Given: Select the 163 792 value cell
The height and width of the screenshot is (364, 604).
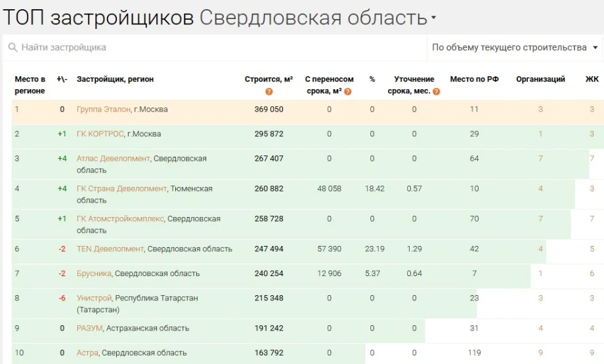Looking at the screenshot, I should coord(269,353).
